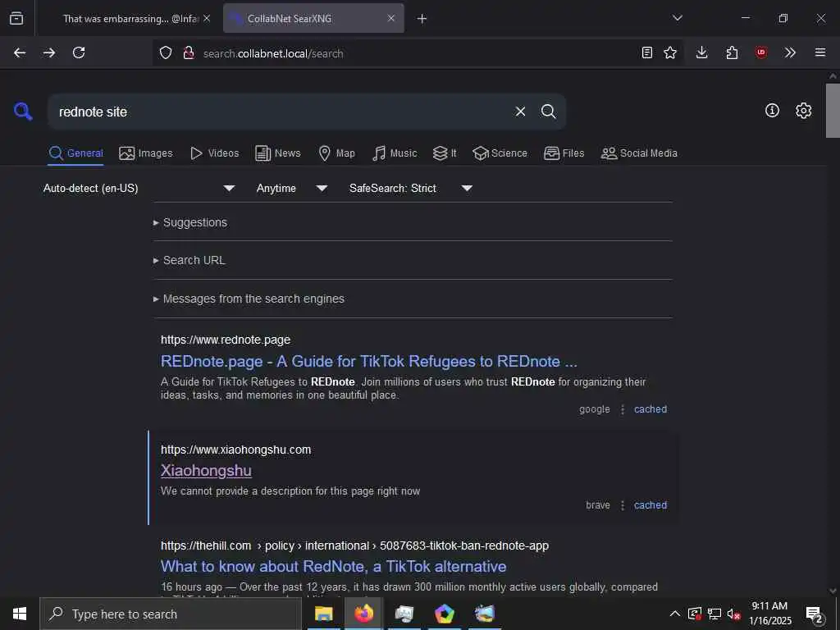Click the thehill.com result URL breadcrumb
The image size is (840, 630).
pos(354,546)
